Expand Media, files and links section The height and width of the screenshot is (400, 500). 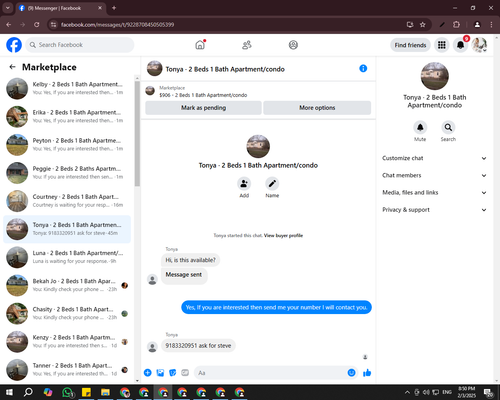[x=434, y=193]
